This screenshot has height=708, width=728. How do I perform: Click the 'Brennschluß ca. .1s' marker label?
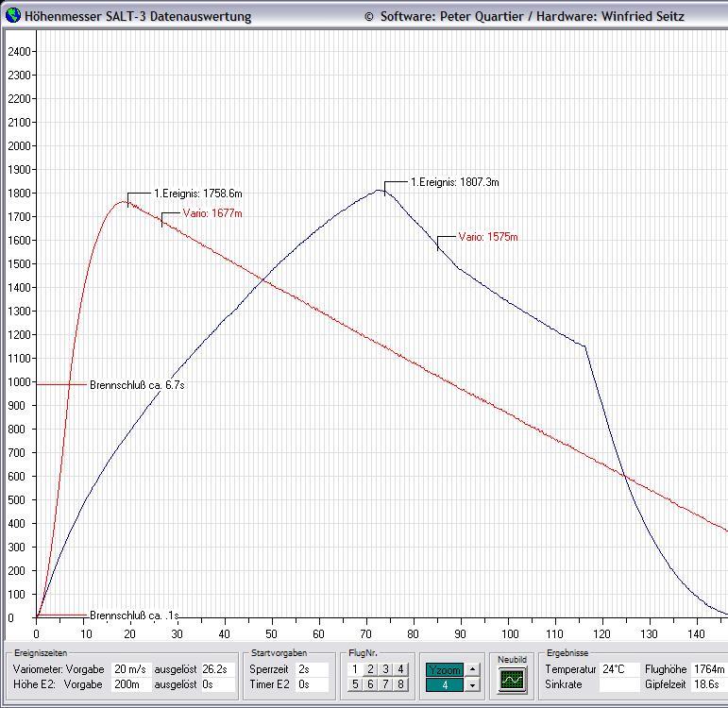pyautogui.click(x=135, y=615)
